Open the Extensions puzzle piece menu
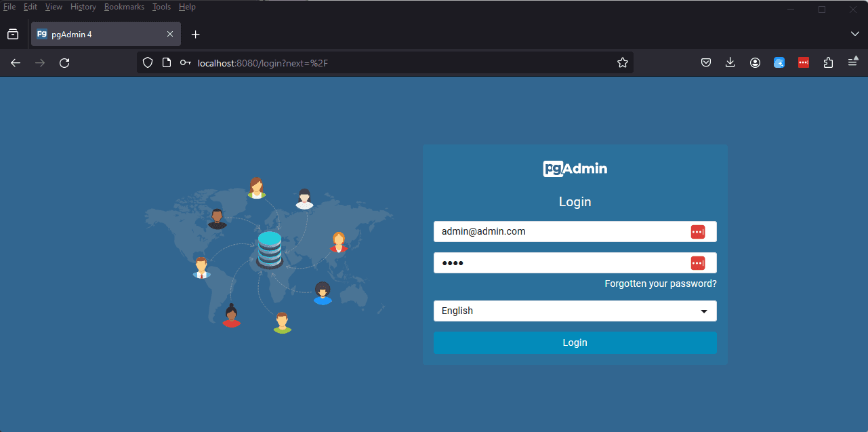The image size is (868, 432). pos(828,63)
